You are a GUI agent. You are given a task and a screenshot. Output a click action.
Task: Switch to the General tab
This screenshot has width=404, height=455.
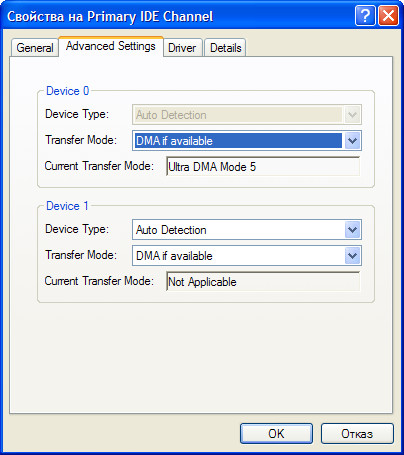click(35, 48)
